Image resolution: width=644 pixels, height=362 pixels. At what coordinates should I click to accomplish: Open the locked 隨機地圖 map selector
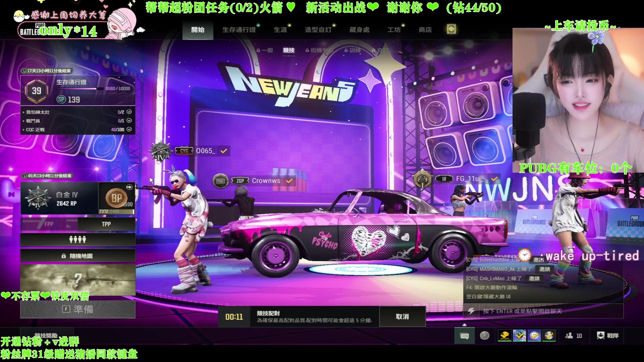pyautogui.click(x=78, y=256)
